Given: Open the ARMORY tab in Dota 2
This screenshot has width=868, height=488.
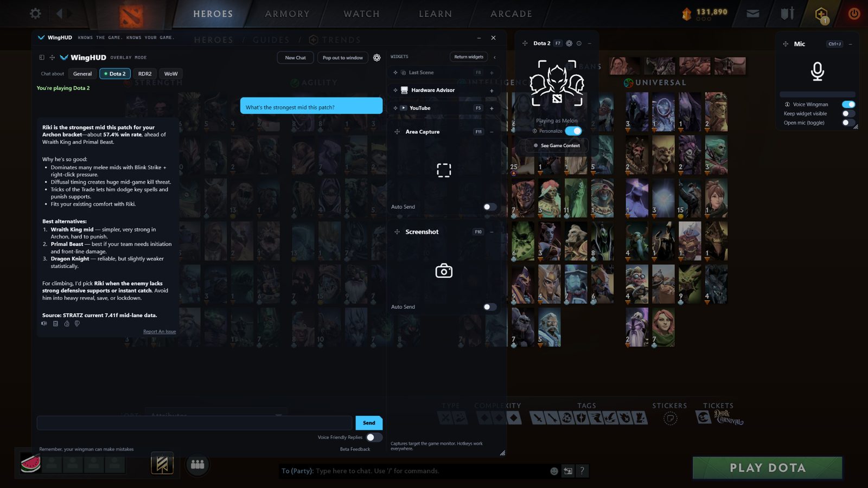Looking at the screenshot, I should click(x=287, y=14).
